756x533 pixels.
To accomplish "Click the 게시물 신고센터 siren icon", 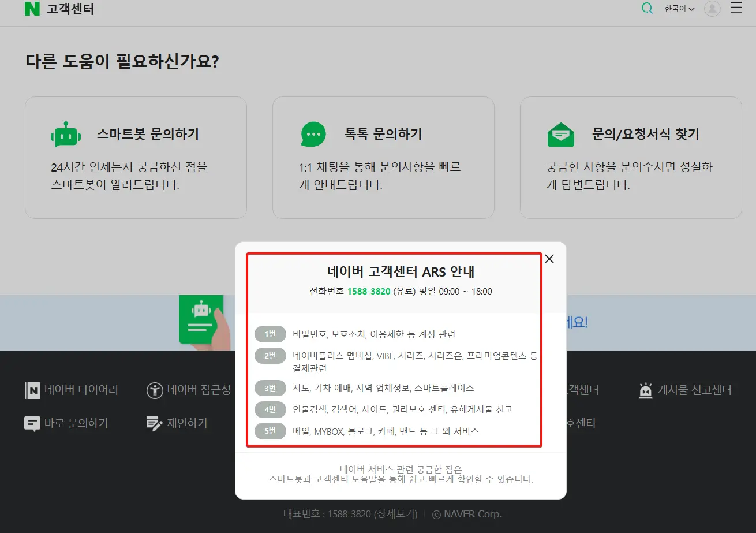I will tap(646, 391).
